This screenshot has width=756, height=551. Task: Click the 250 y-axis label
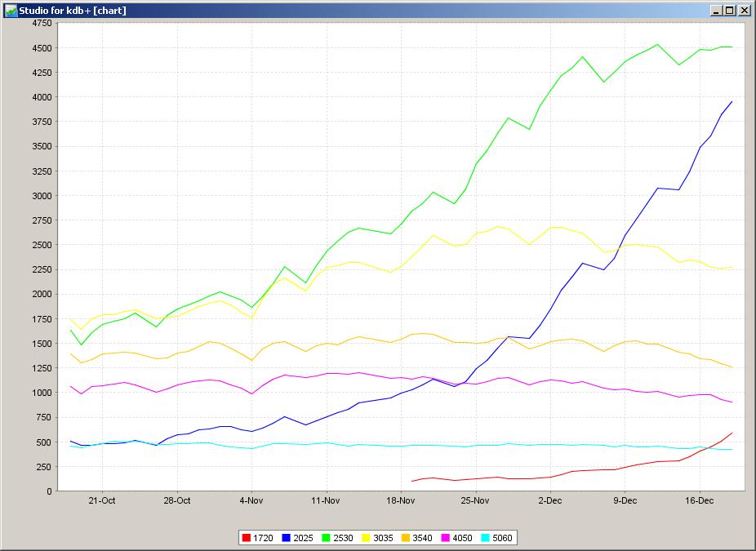click(x=45, y=467)
